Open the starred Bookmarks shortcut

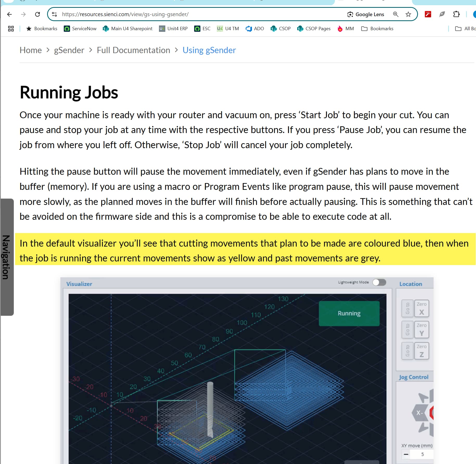pyautogui.click(x=42, y=29)
